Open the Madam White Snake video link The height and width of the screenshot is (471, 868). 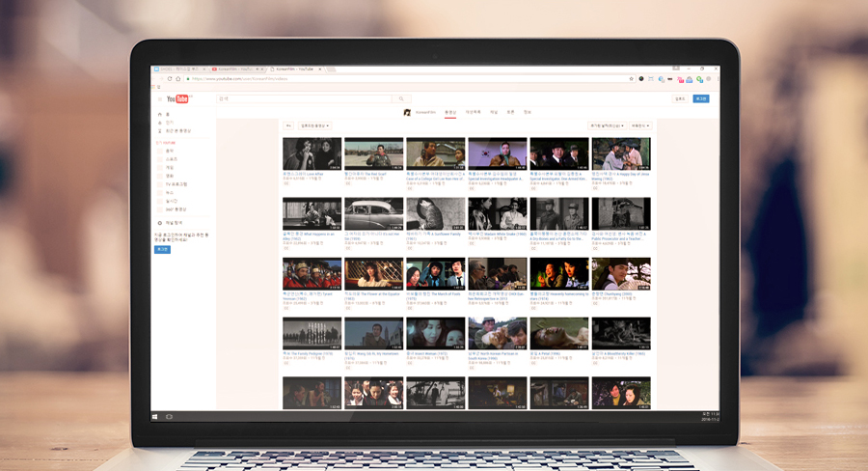[497, 234]
